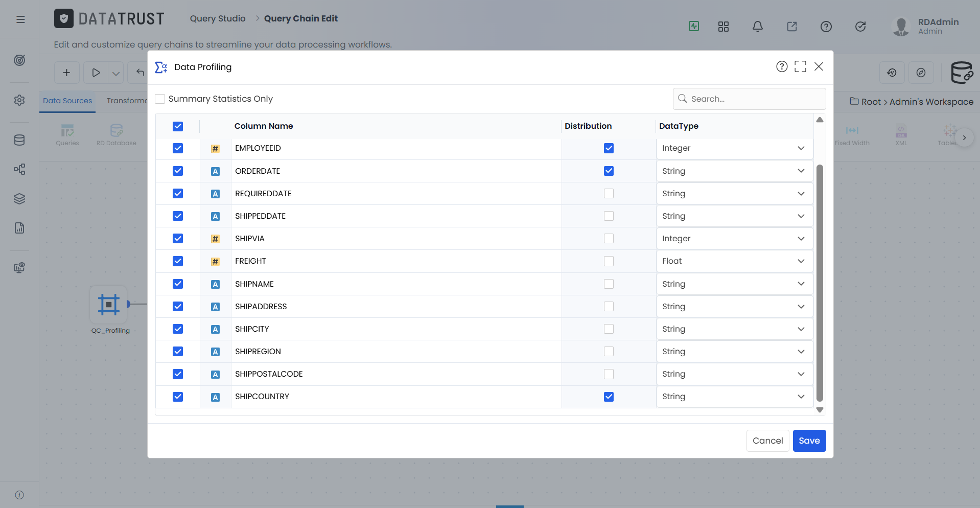Switch to the Data Sources tab

[x=67, y=101]
